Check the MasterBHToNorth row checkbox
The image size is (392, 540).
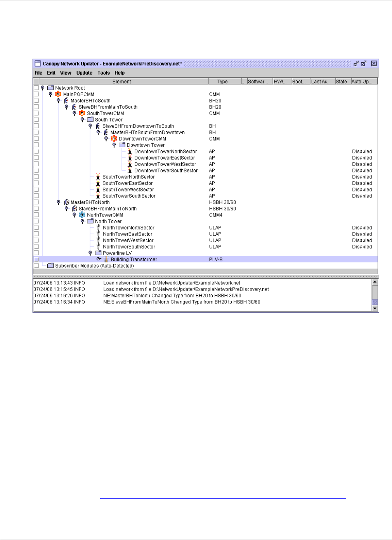click(36, 202)
